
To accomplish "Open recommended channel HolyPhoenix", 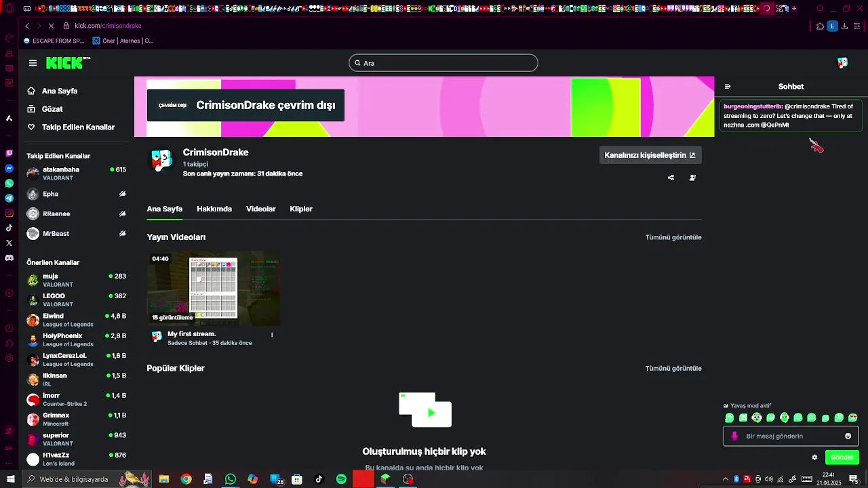I will tap(76, 340).
